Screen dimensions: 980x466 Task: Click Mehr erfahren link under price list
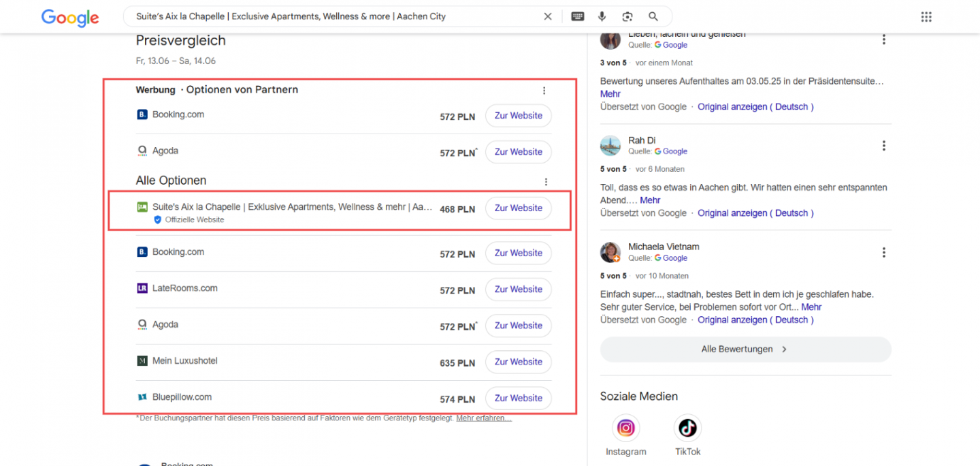pos(484,418)
